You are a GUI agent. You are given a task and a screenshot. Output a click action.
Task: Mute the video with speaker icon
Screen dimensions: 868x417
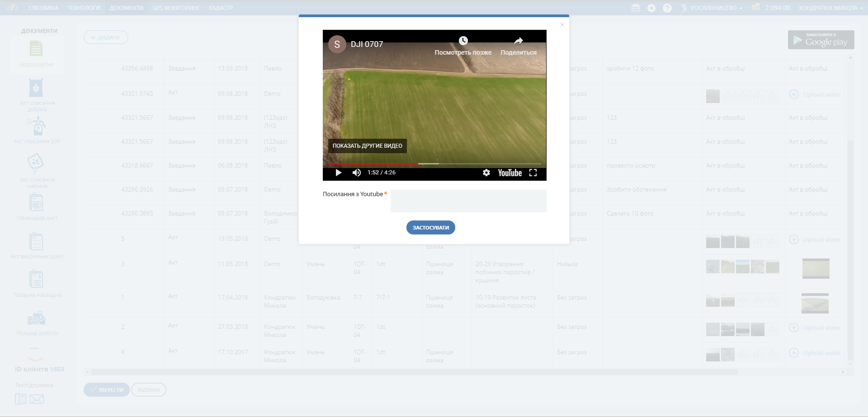point(357,173)
